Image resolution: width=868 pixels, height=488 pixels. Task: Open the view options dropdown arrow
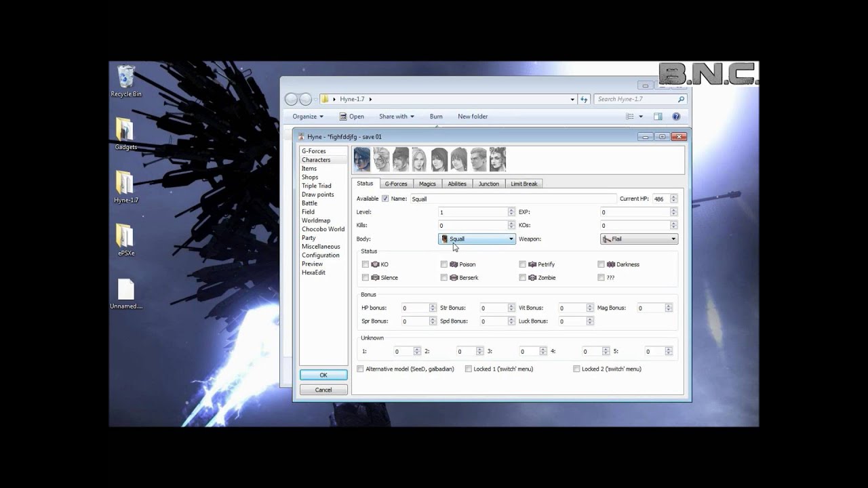[641, 117]
